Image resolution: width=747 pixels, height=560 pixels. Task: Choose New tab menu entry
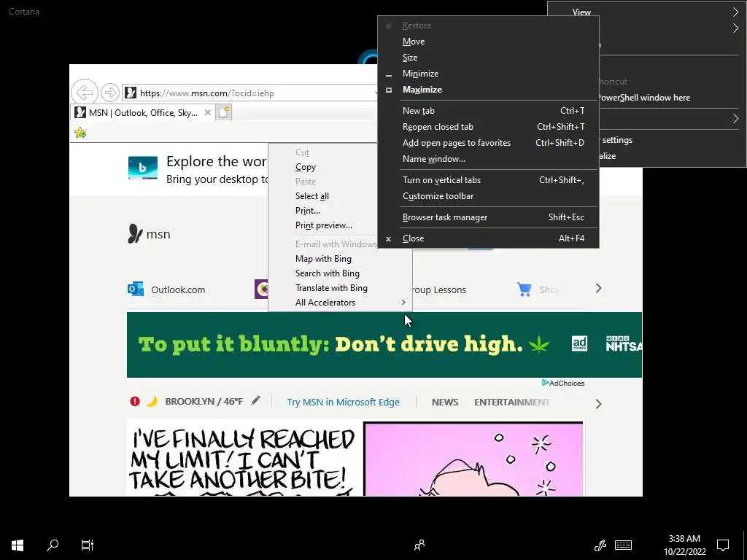pyautogui.click(x=488, y=111)
